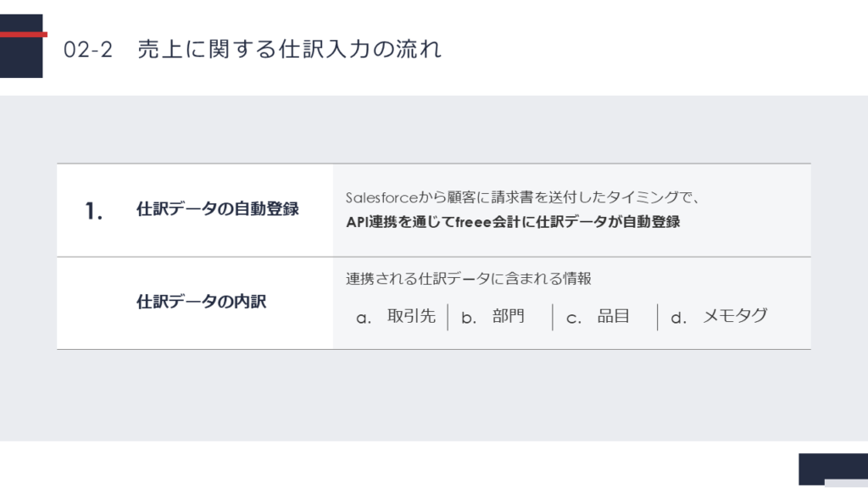Image resolution: width=868 pixels, height=488 pixels.
Task: Click the divider between 取引先 and b. 部門
Action: coord(448,317)
